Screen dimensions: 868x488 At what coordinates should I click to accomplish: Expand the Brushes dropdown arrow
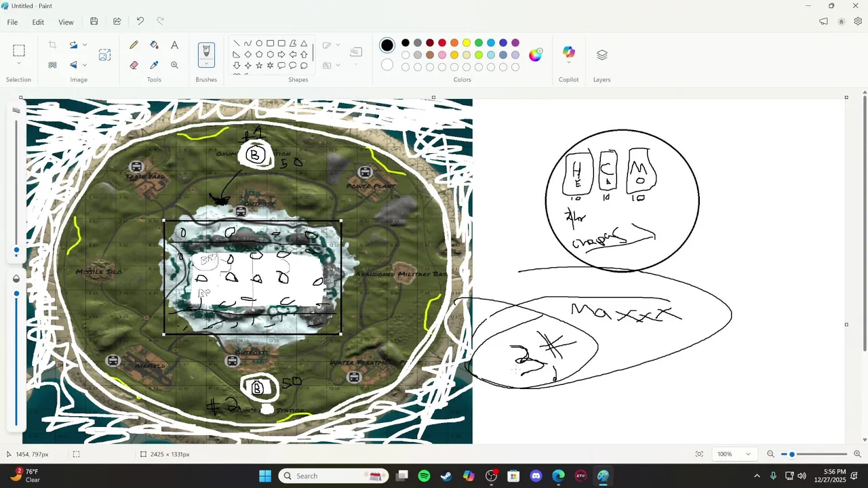click(x=206, y=64)
